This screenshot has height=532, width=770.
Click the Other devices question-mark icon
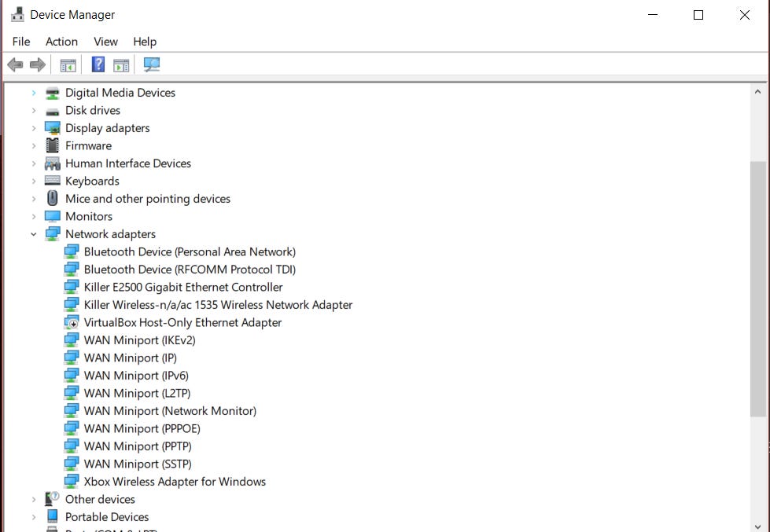[x=52, y=499]
